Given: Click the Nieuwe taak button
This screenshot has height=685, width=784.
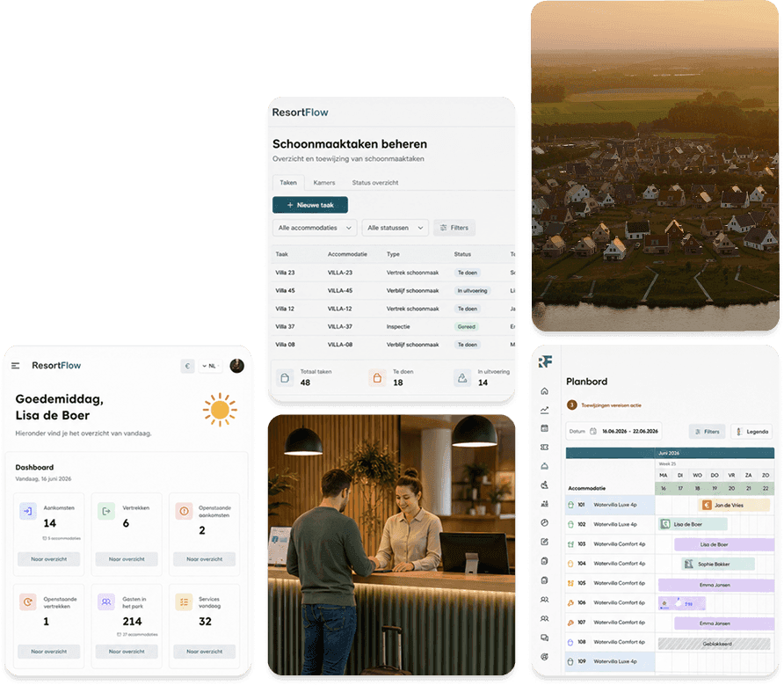Looking at the screenshot, I should tap(310, 205).
